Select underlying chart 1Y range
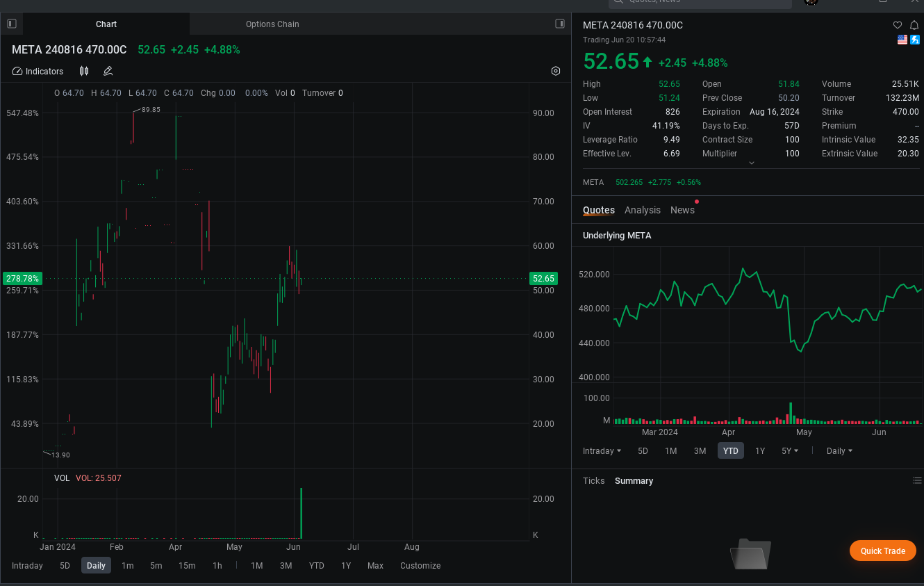The height and width of the screenshot is (586, 924). click(760, 450)
